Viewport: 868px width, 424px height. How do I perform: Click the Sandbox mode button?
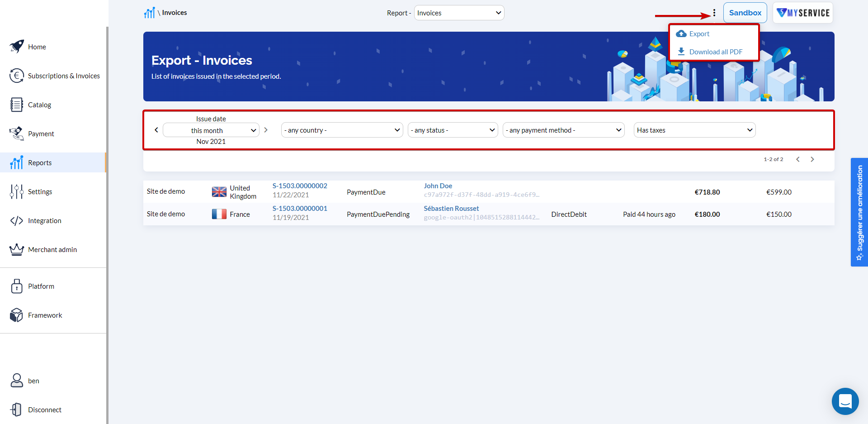(745, 13)
